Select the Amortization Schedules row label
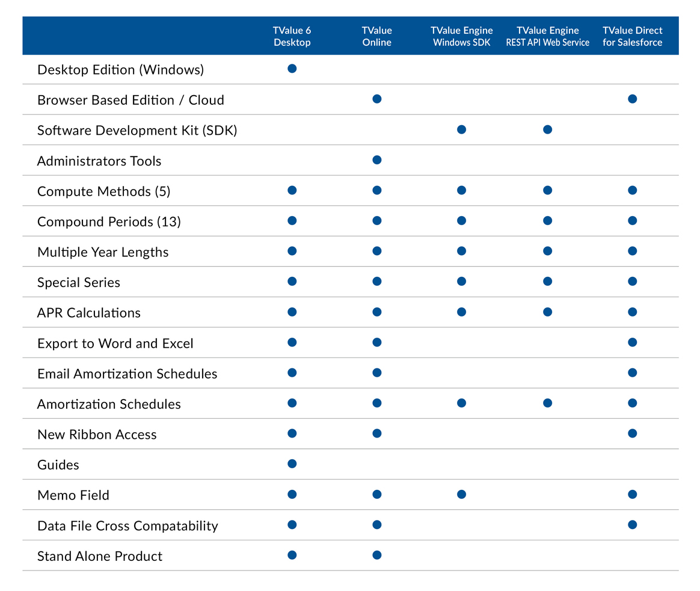The height and width of the screenshot is (591, 700). pos(109,404)
